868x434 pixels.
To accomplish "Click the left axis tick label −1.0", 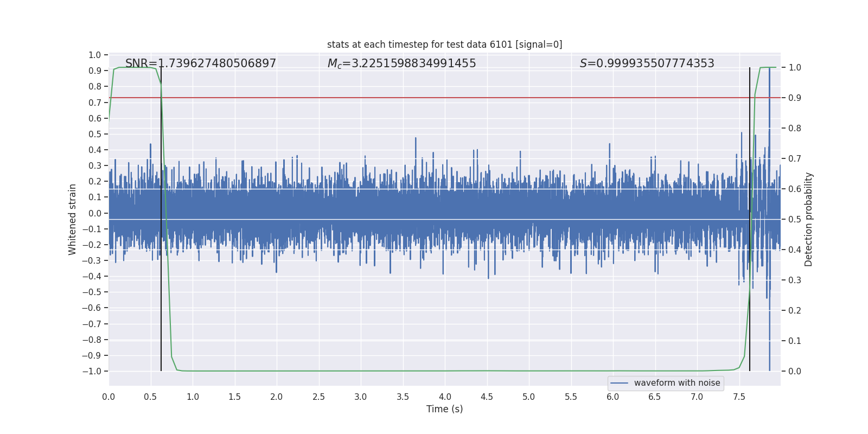I will point(92,371).
